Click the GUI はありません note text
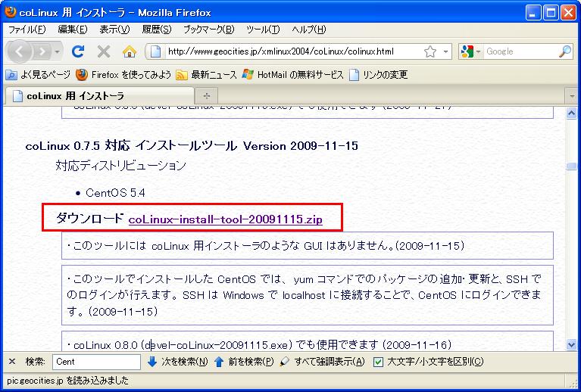The image size is (581, 392). pos(266,246)
